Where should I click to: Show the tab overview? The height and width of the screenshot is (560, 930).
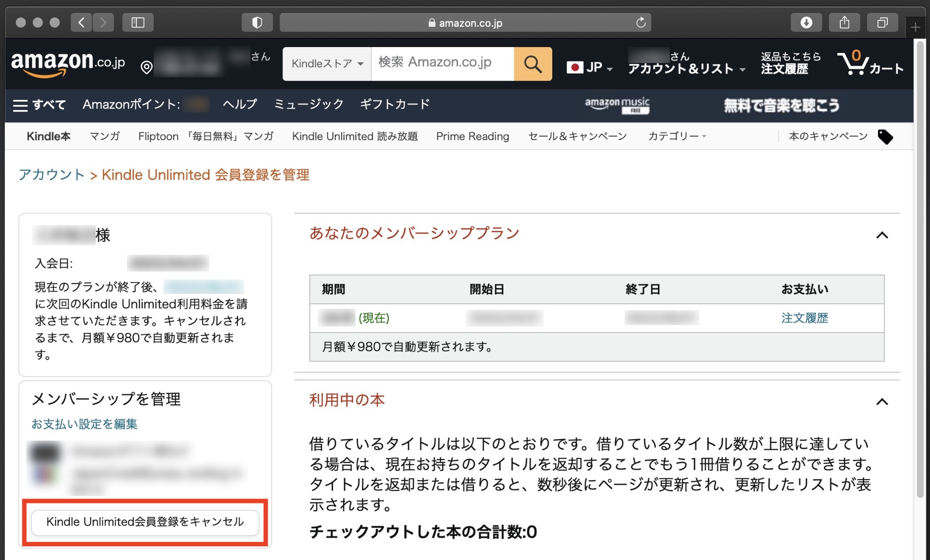[882, 22]
